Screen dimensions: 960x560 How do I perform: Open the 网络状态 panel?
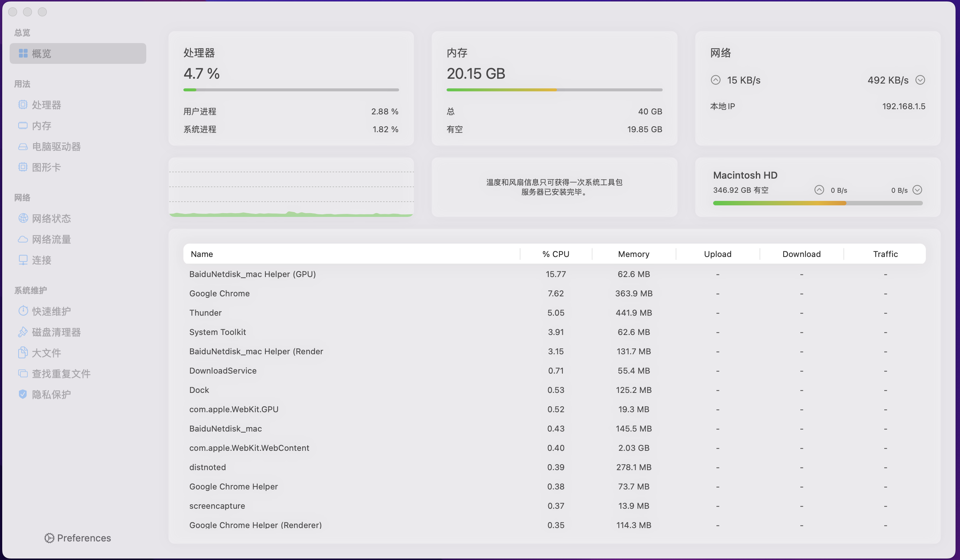coord(52,218)
